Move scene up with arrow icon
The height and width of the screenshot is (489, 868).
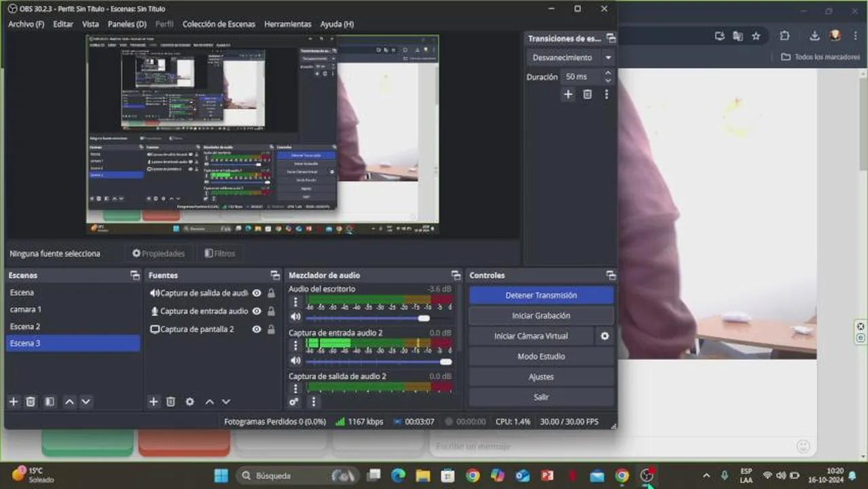point(69,401)
